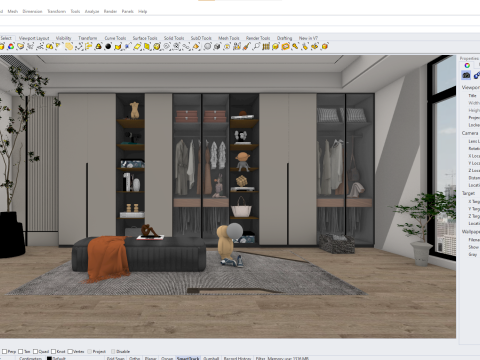
Task: Open the Dimension menu
Action: click(x=32, y=11)
